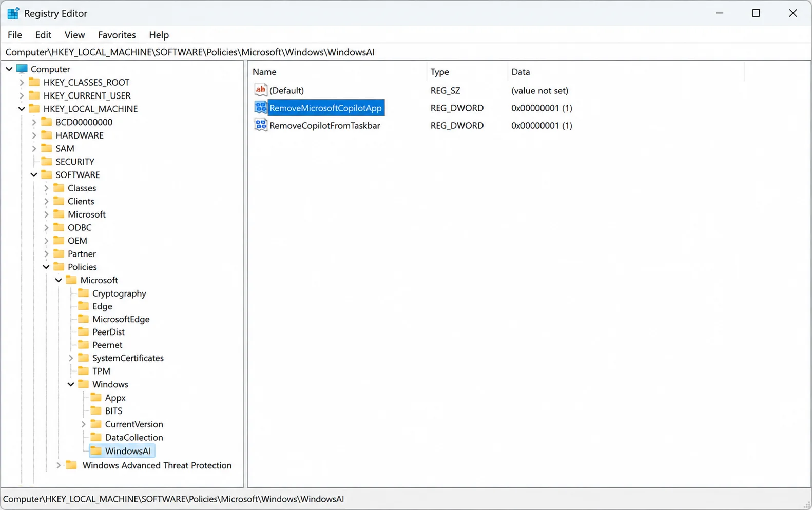The width and height of the screenshot is (812, 510).
Task: Click the HKEY_CURRENT_USER folder icon
Action: (34, 95)
